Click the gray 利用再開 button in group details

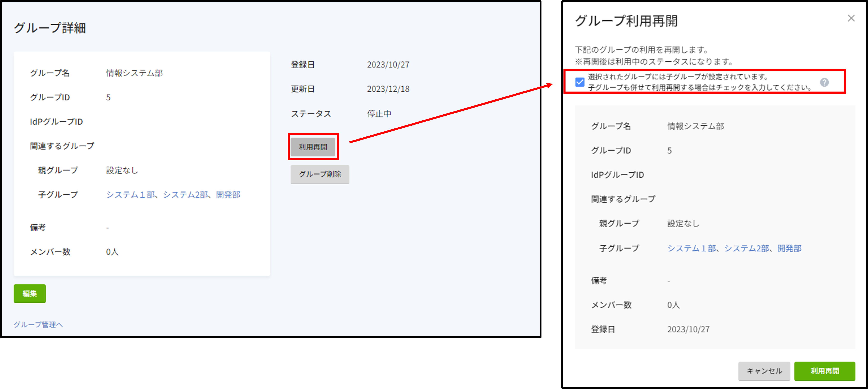pos(313,147)
